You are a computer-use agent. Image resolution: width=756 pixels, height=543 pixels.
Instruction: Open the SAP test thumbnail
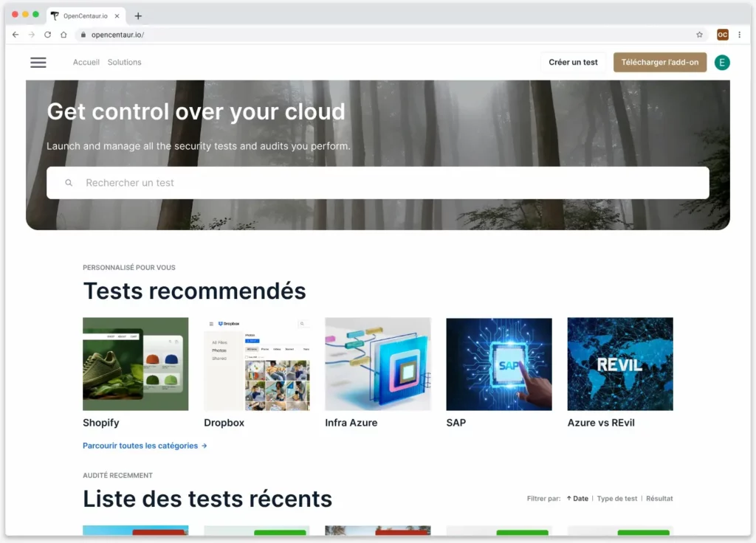(499, 364)
